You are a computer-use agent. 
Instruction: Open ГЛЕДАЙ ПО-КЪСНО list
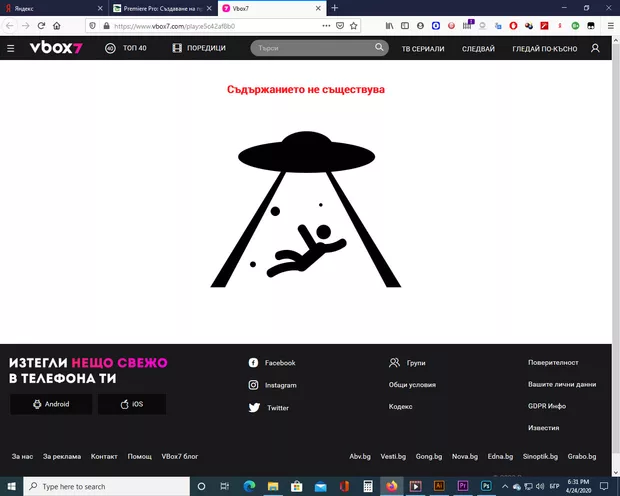pos(544,49)
